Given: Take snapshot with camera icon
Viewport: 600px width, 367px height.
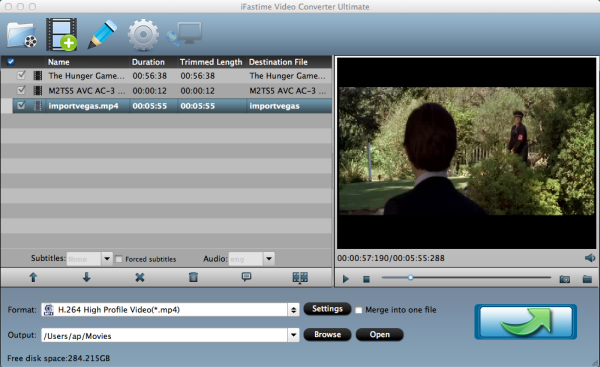Looking at the screenshot, I should click(565, 279).
